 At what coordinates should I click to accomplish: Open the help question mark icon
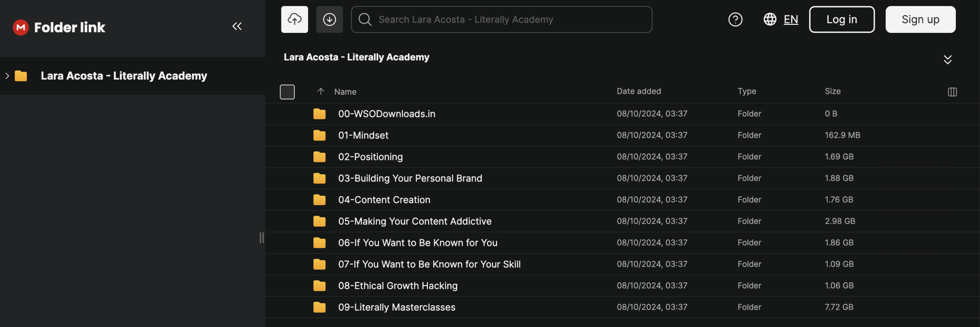pyautogui.click(x=735, y=20)
